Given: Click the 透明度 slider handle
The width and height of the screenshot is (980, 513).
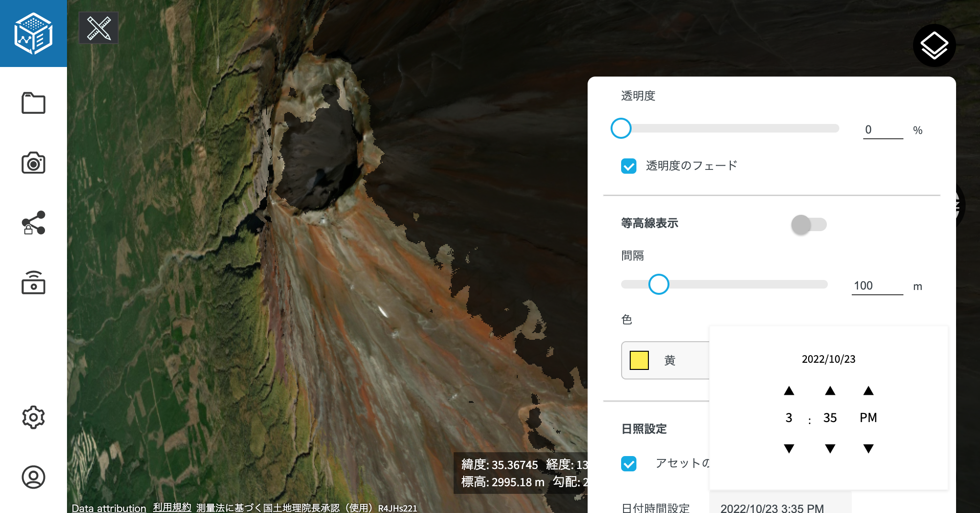Looking at the screenshot, I should (621, 128).
